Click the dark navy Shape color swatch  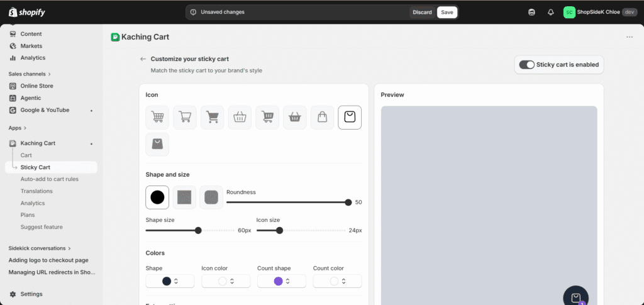[x=166, y=281]
